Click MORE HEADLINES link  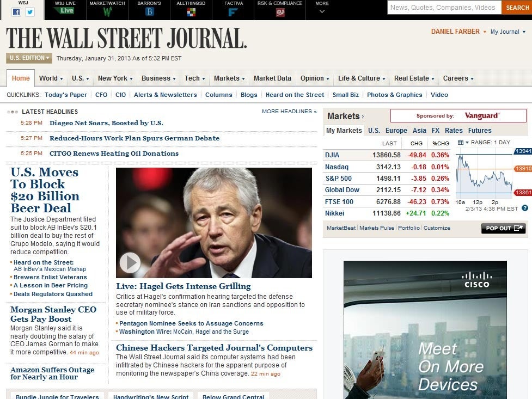pyautogui.click(x=289, y=111)
